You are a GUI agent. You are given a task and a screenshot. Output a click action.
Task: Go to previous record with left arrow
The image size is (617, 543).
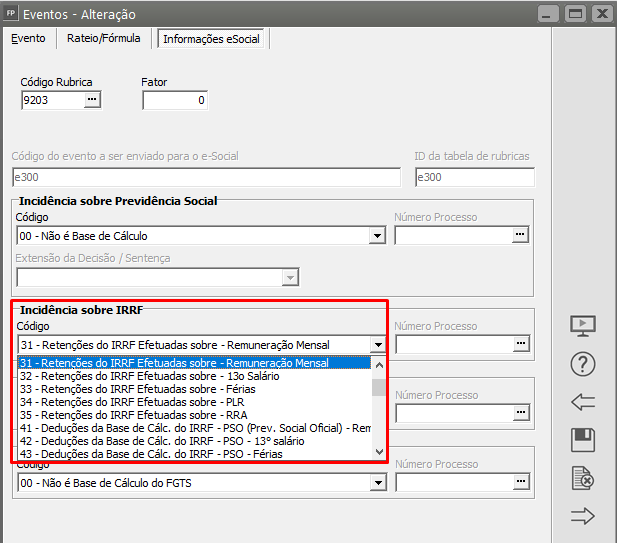tap(583, 402)
